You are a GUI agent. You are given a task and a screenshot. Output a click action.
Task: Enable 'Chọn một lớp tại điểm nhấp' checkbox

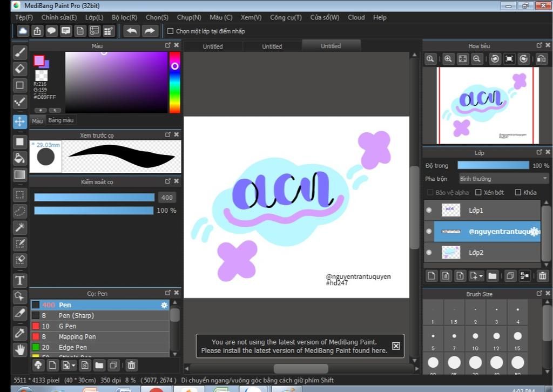(170, 31)
